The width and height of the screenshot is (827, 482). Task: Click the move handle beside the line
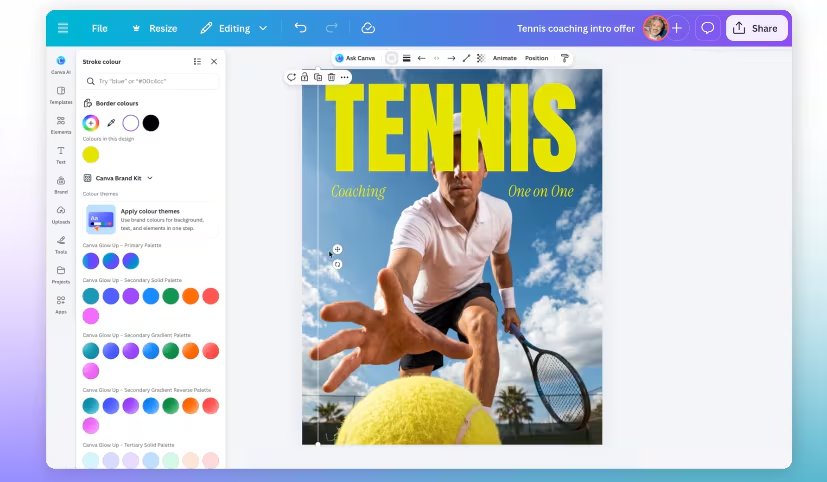[338, 249]
